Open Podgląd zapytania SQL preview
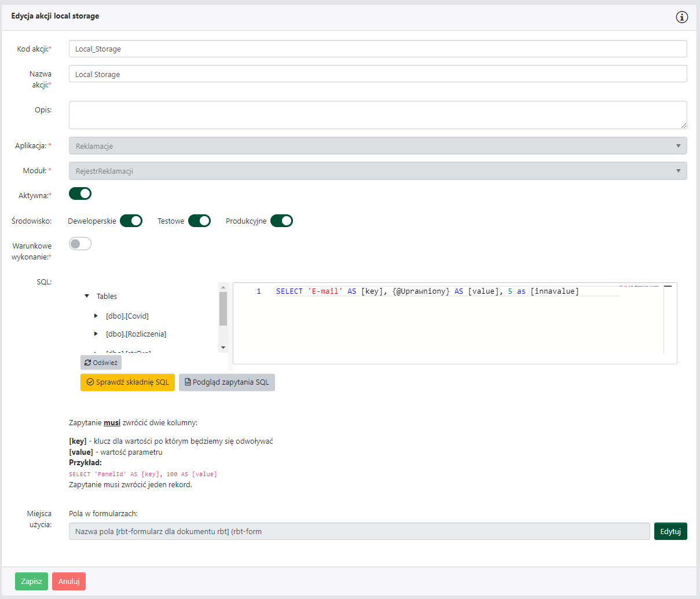Viewport: 700px width, 599px height. 226,382
